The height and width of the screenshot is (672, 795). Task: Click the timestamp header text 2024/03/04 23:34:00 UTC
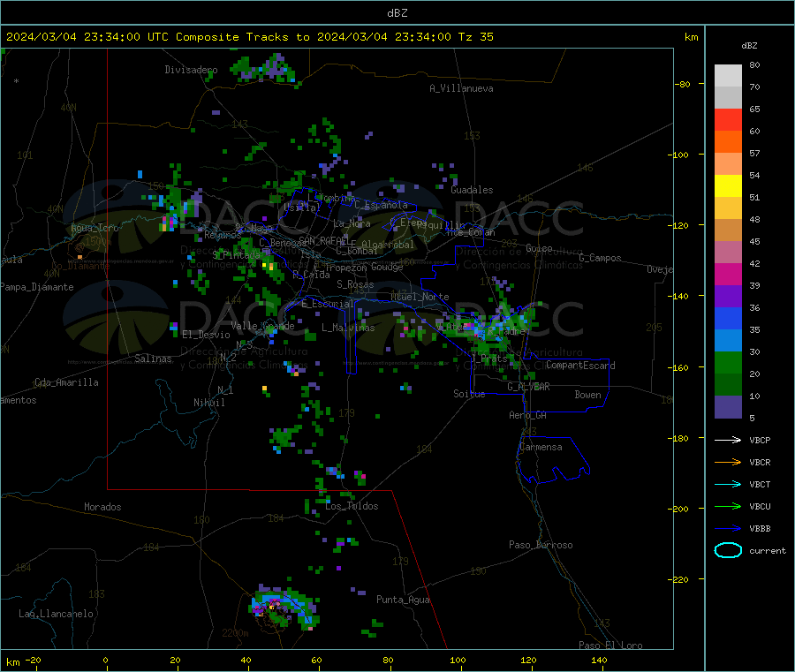(87, 37)
